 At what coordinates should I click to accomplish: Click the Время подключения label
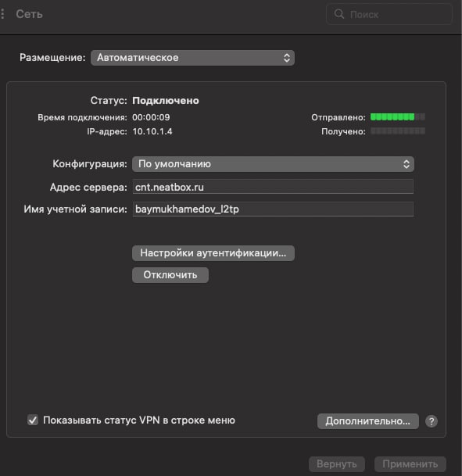[82, 117]
